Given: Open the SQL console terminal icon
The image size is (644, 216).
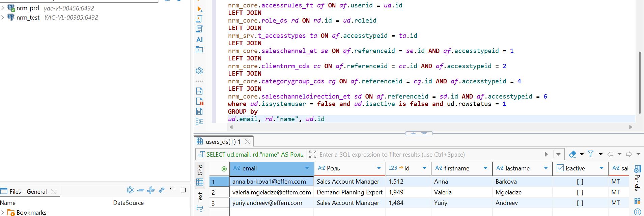Looking at the screenshot, I should [x=199, y=50].
